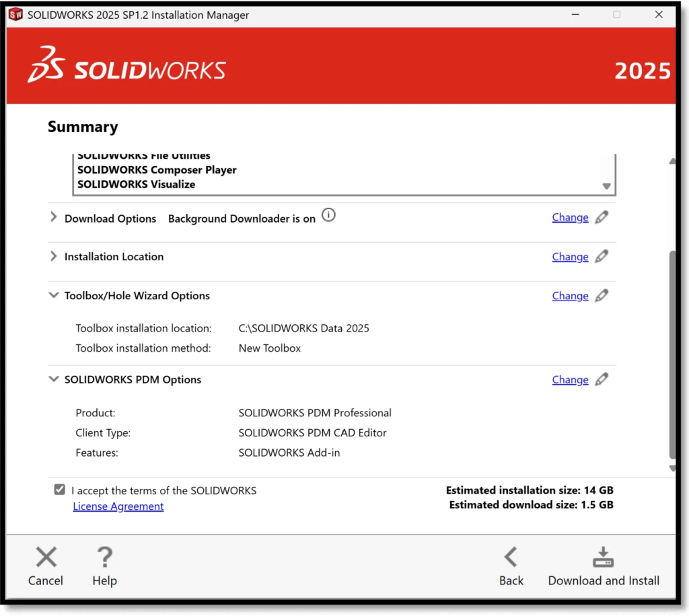Collapse the Toolbox/Hole Wizard Options section
The width and height of the screenshot is (689, 616).
coord(54,295)
